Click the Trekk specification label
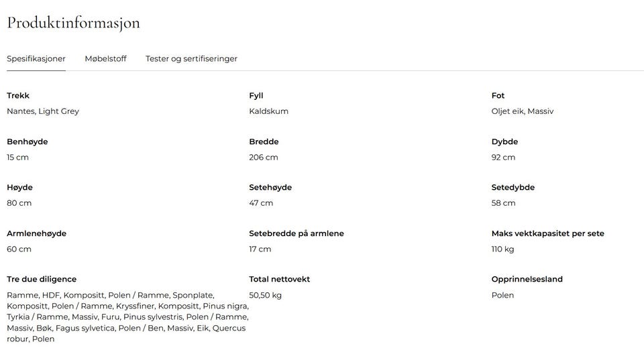644x354 pixels. (x=18, y=95)
